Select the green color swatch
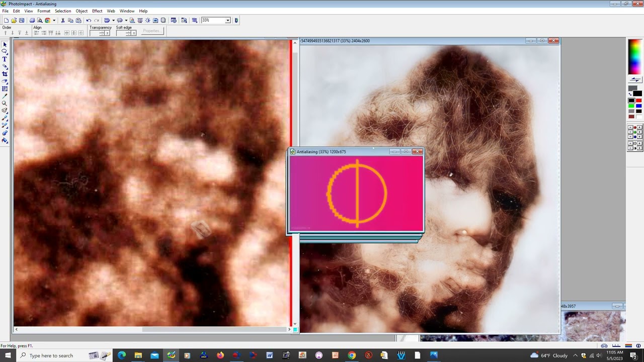Screen dimensions: 644x362 pyautogui.click(x=631, y=106)
